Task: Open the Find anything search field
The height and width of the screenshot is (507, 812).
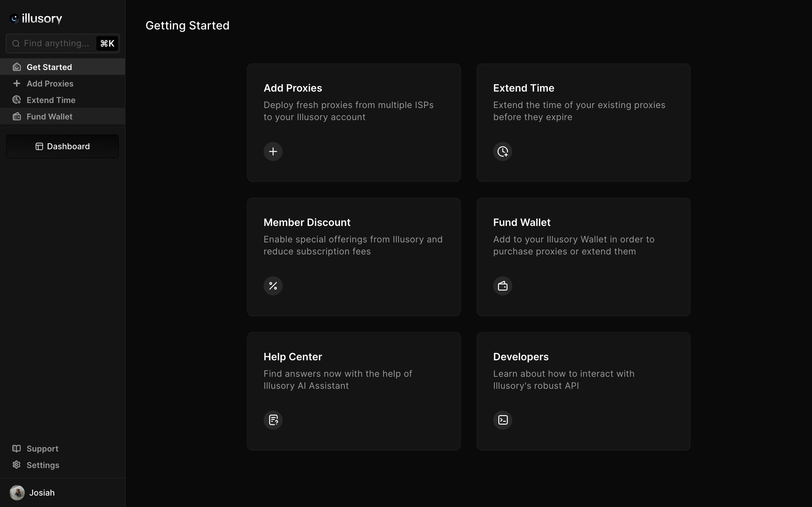Action: tap(62, 43)
